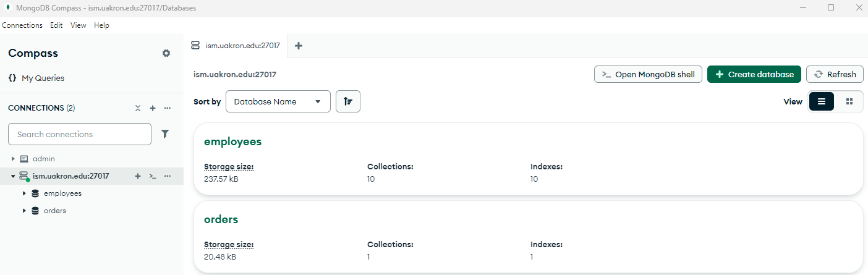Screen dimensions: 868x275
Task: Open a new tab with plus icon
Action: (x=299, y=46)
